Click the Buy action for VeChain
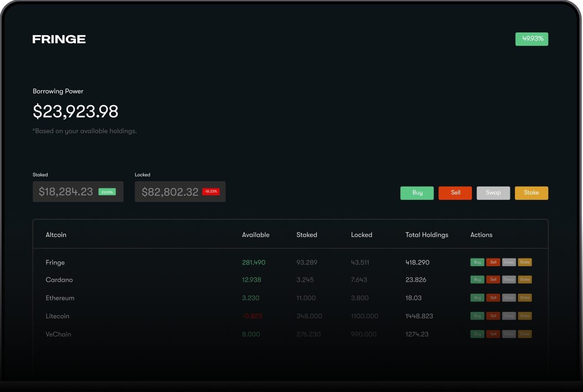Image resolution: width=583 pixels, height=392 pixels. click(x=477, y=334)
